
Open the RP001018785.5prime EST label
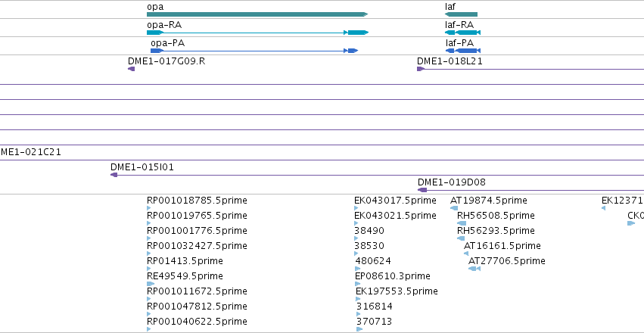tap(198, 201)
